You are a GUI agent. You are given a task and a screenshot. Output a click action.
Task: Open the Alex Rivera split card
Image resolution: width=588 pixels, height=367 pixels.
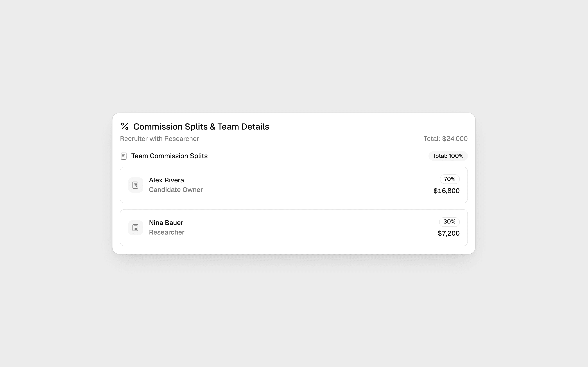coord(294,185)
